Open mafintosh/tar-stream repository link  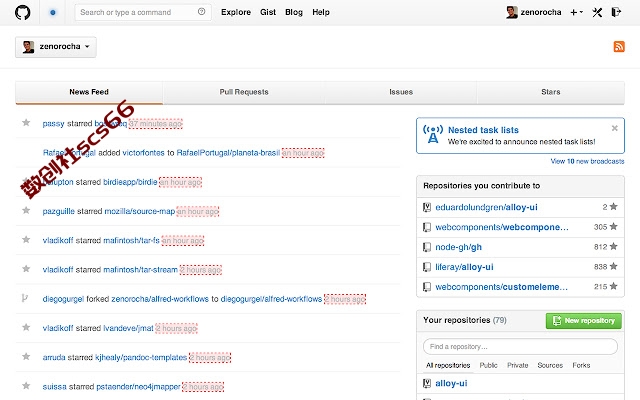[x=140, y=270]
